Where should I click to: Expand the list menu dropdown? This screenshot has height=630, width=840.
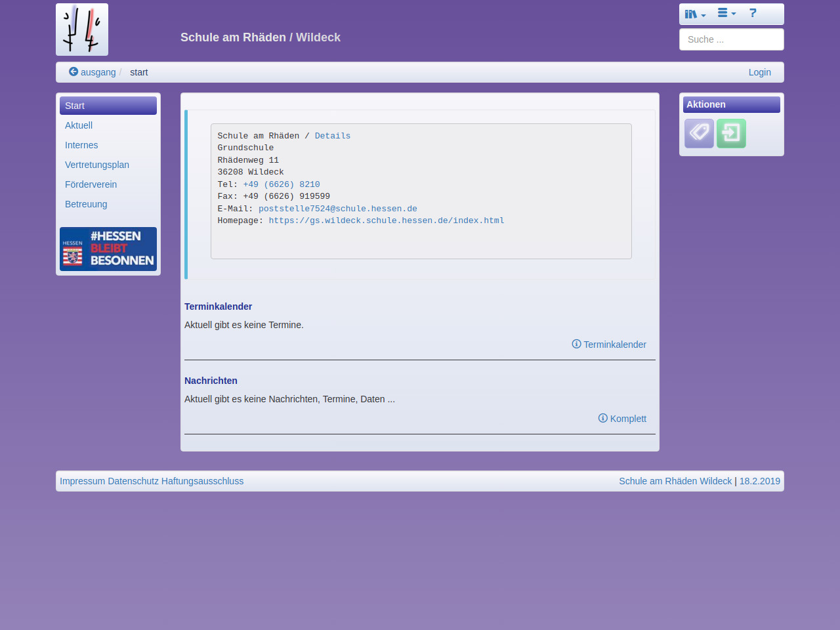(x=726, y=13)
